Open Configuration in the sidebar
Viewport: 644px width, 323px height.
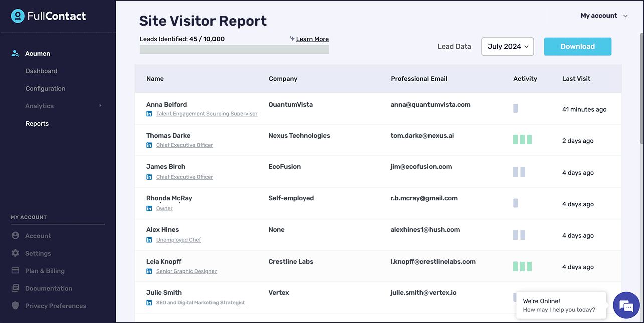click(x=45, y=89)
